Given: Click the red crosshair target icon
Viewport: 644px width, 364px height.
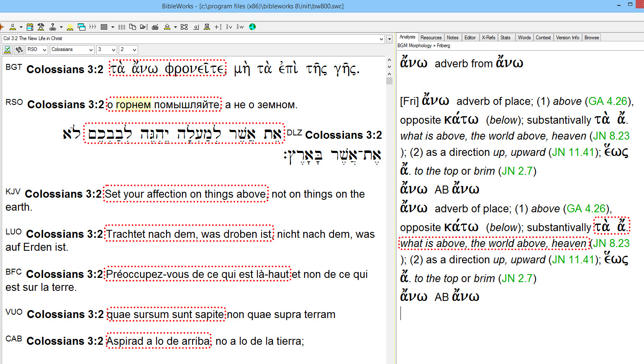Looking at the screenshot, I should (x=2, y=27).
